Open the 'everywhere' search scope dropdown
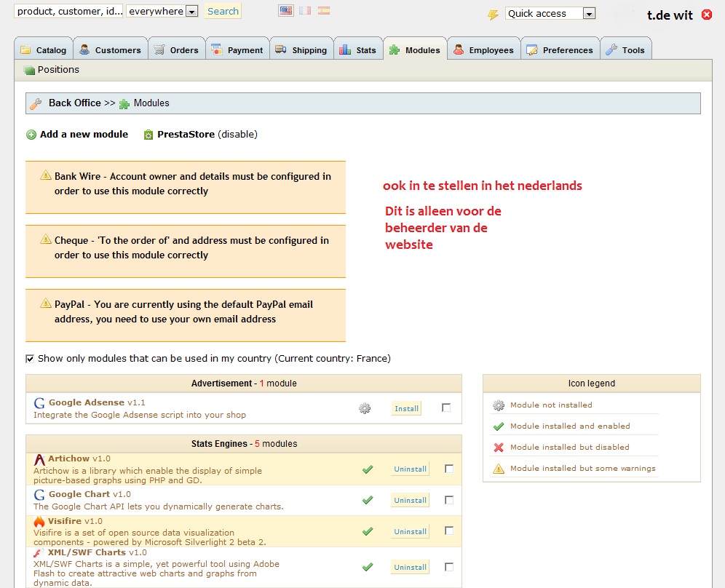Image resolution: width=725 pixels, height=588 pixels. click(162, 11)
